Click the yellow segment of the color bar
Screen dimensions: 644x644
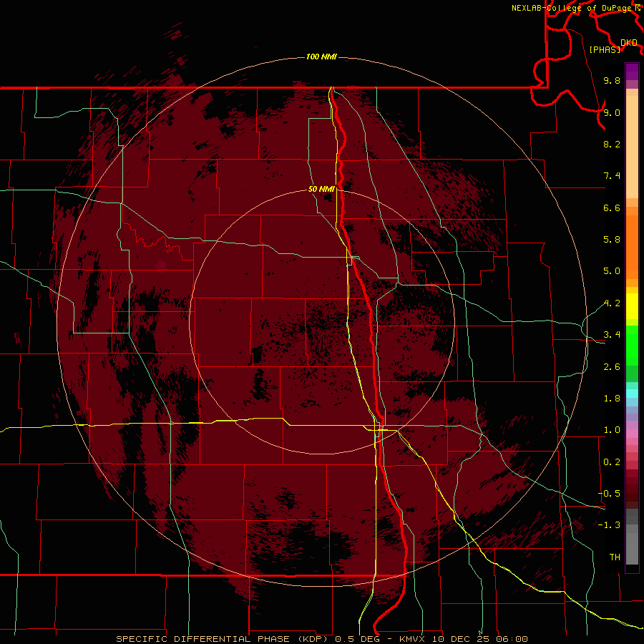click(632, 306)
